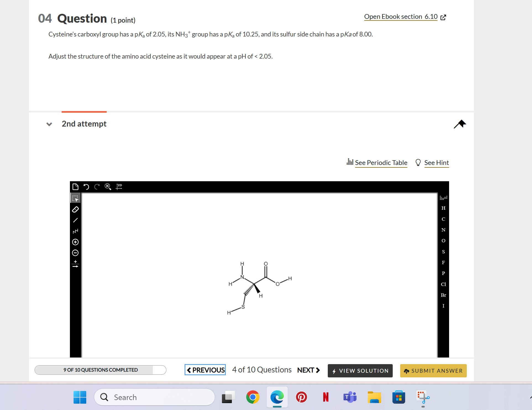Go to the Previous question

(x=205, y=370)
